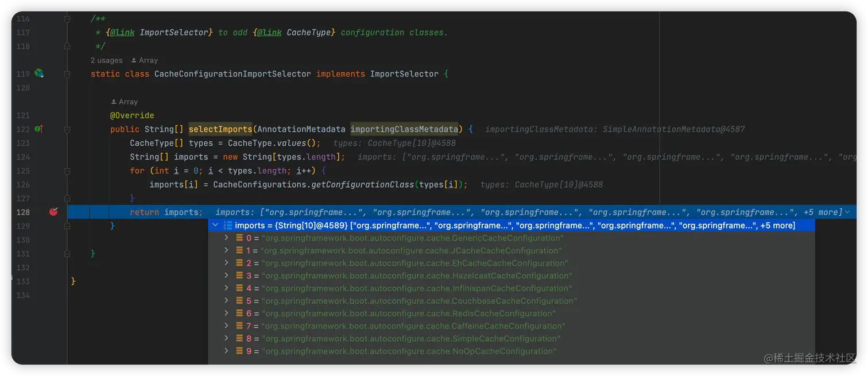This screenshot has width=868, height=376.
Task: Expand element 1 JCacheCacheConfiguration in the popup
Action: coord(226,250)
